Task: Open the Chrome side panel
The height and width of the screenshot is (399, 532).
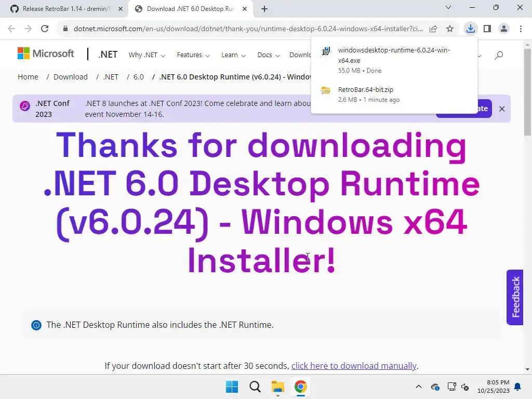Action: pos(487,29)
